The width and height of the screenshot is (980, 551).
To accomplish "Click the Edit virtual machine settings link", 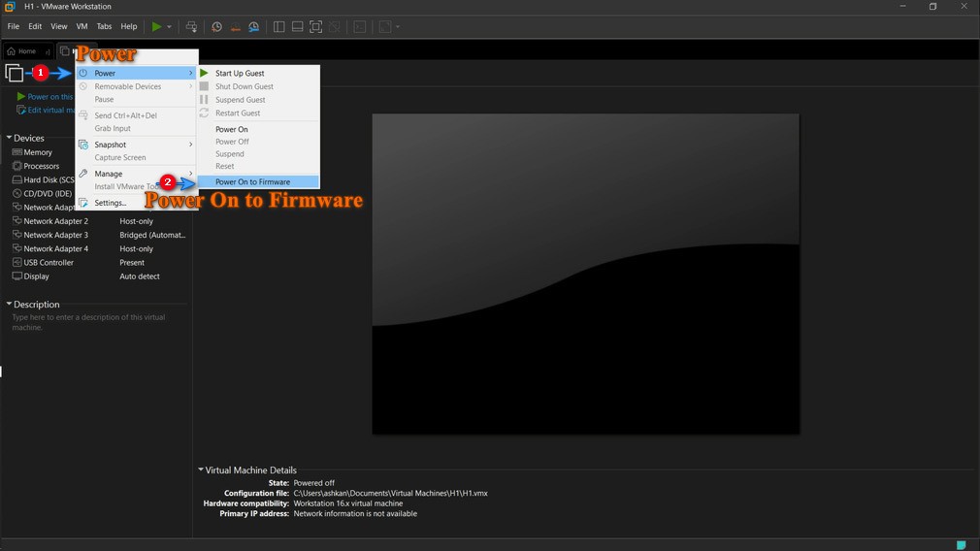I will coord(46,110).
